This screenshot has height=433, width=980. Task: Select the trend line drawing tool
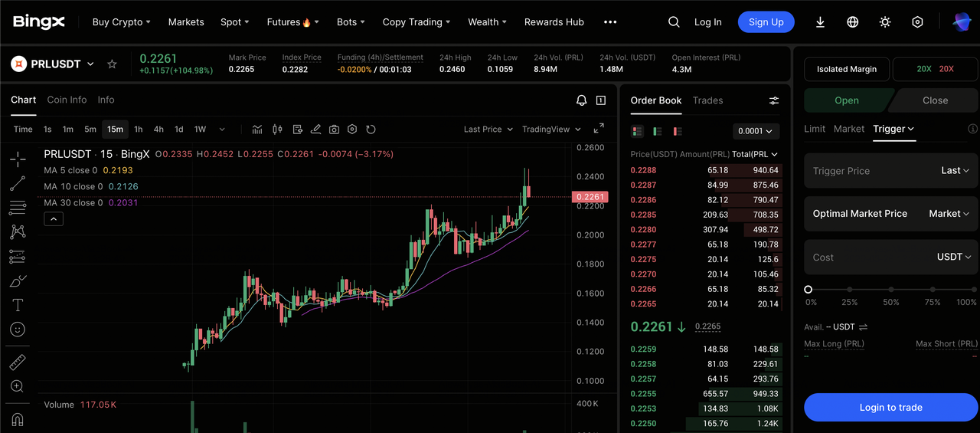18,183
